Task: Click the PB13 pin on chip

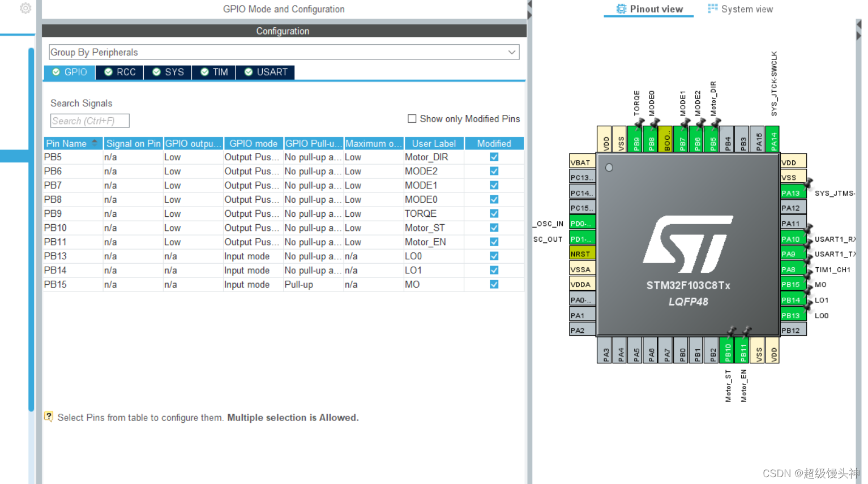Action: point(793,315)
